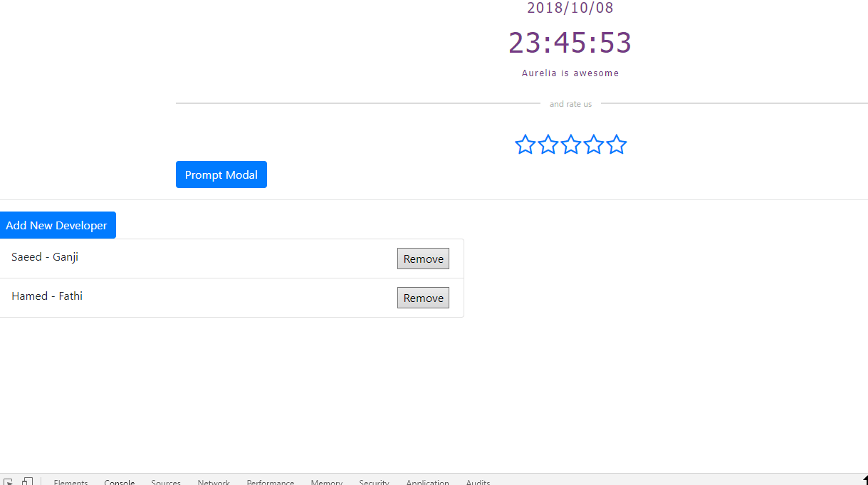Activate the DevTools inspect element icon

[x=9, y=481]
